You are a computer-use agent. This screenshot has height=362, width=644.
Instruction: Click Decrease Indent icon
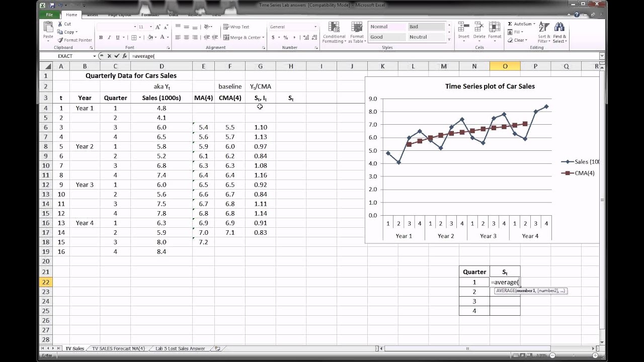point(206,37)
